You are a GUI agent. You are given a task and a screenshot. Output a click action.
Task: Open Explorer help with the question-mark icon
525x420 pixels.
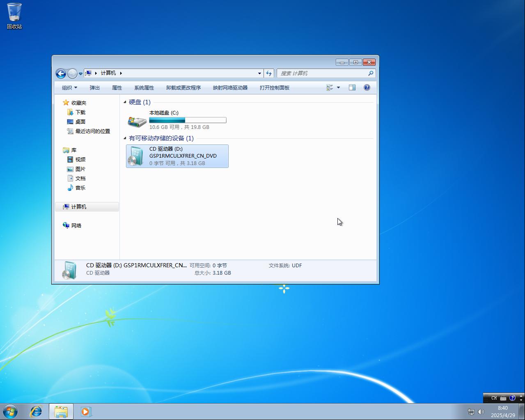(367, 87)
